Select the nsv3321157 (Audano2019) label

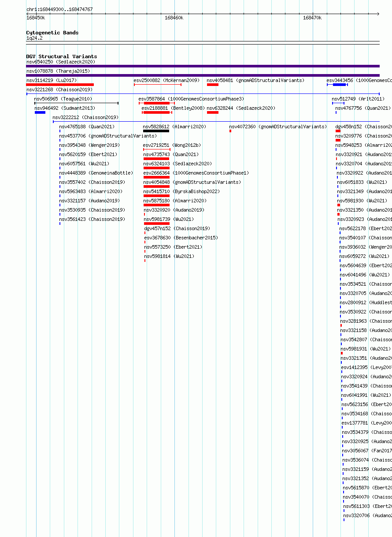pos(89,201)
